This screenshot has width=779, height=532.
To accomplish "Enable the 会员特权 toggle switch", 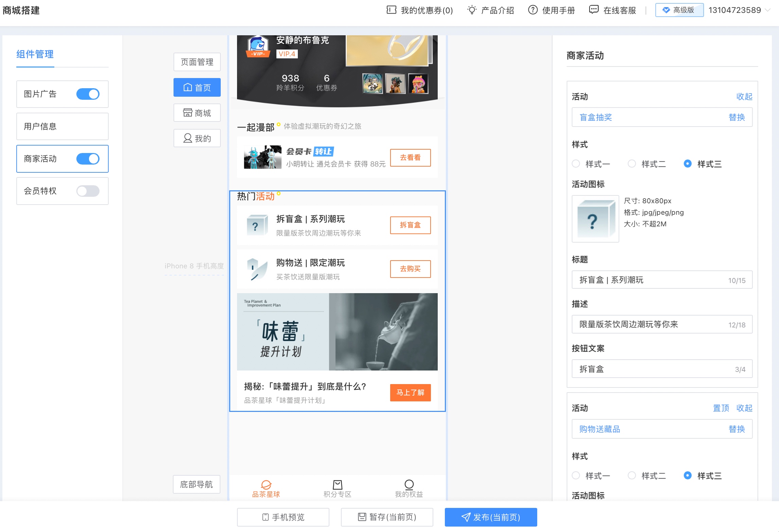I will [x=88, y=191].
